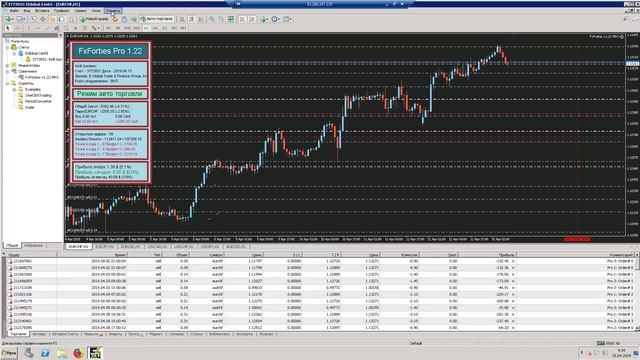Open Firefox from the taskbar

78,353
